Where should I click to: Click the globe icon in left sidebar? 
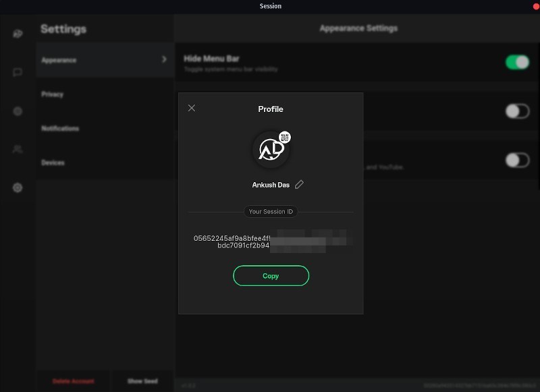tap(18, 111)
